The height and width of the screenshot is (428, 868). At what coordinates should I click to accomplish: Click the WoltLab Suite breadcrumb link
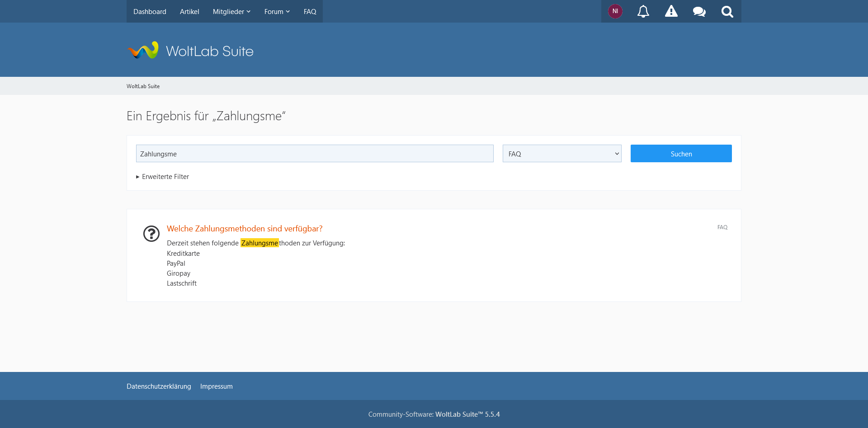pyautogui.click(x=143, y=86)
